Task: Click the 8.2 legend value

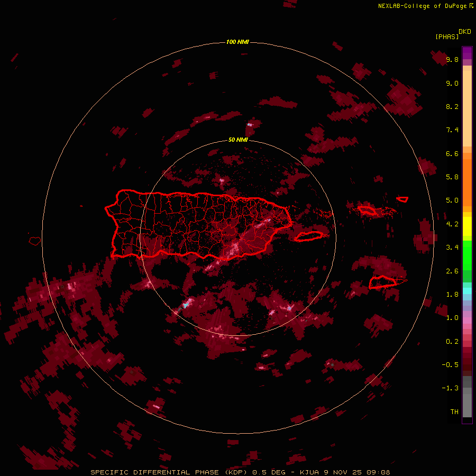Action: pos(452,106)
